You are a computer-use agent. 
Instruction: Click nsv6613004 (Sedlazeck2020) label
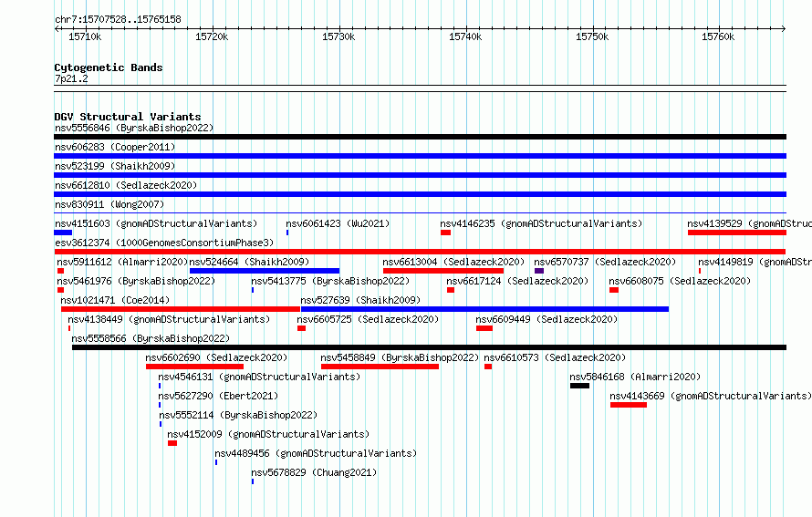[x=453, y=262]
